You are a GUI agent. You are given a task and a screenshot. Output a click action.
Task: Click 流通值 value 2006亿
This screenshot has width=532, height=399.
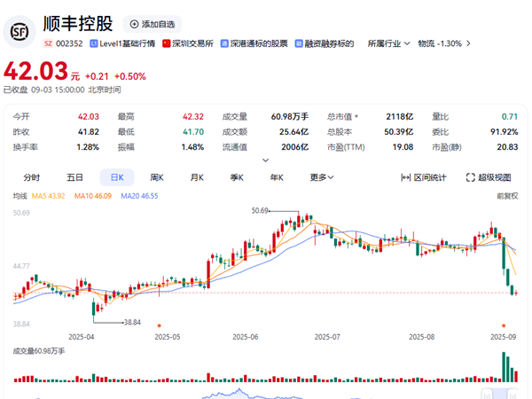coord(295,147)
